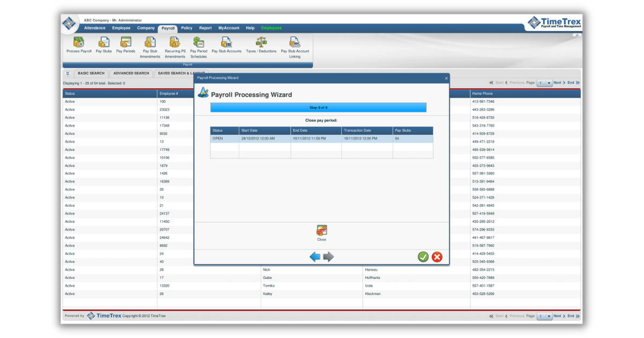644x338 pixels.
Task: Open the Pay Periods icon
Action: [125, 45]
